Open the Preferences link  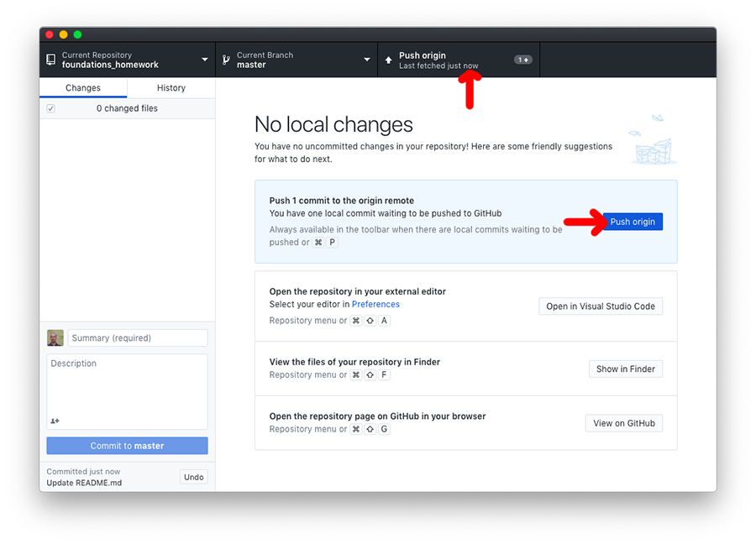[x=375, y=305]
